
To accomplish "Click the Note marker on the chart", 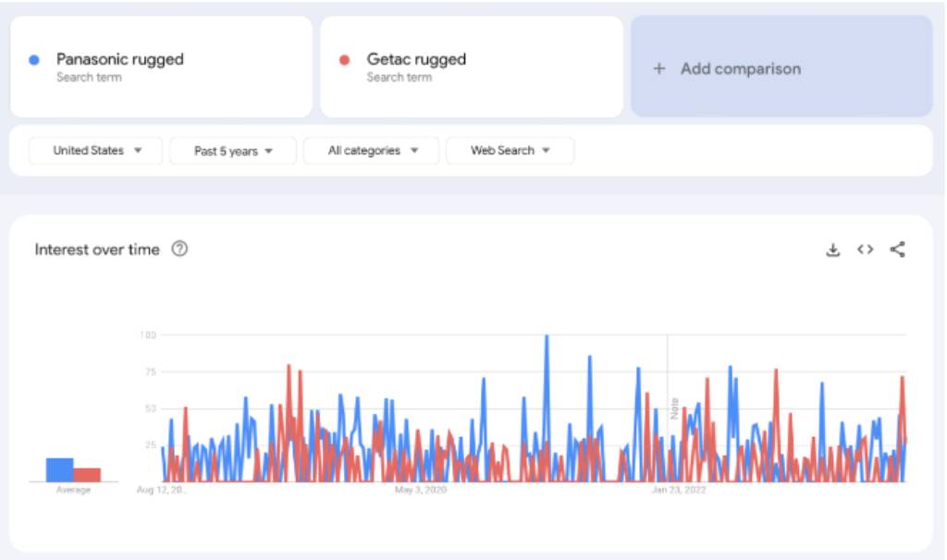I will (674, 408).
